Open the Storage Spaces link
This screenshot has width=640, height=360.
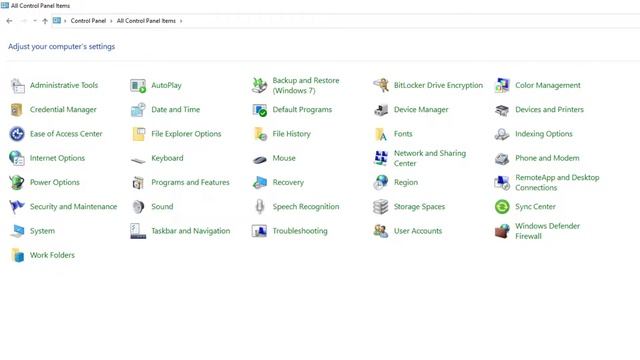pyautogui.click(x=419, y=207)
